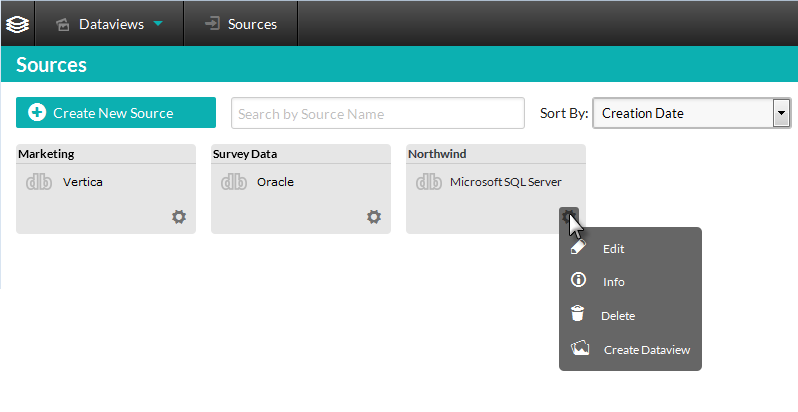
Task: Click the Microsoft SQL Server label
Action: point(506,182)
